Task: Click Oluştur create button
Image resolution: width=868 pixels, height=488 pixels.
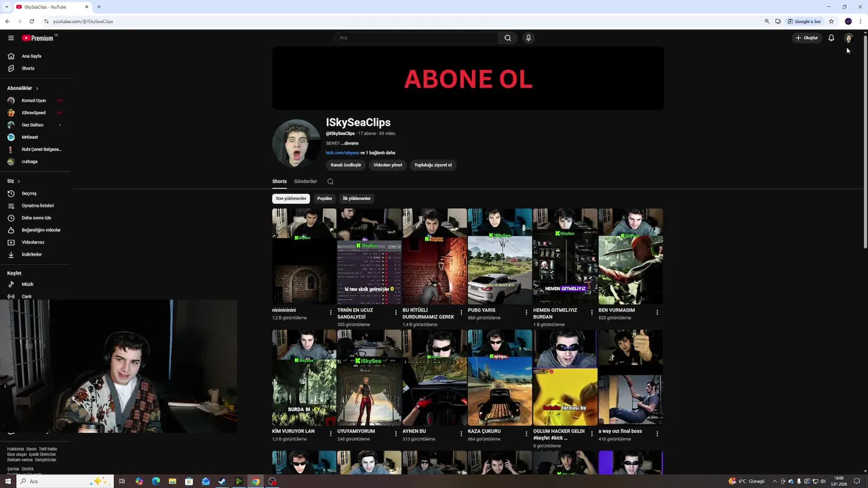Action: point(807,38)
